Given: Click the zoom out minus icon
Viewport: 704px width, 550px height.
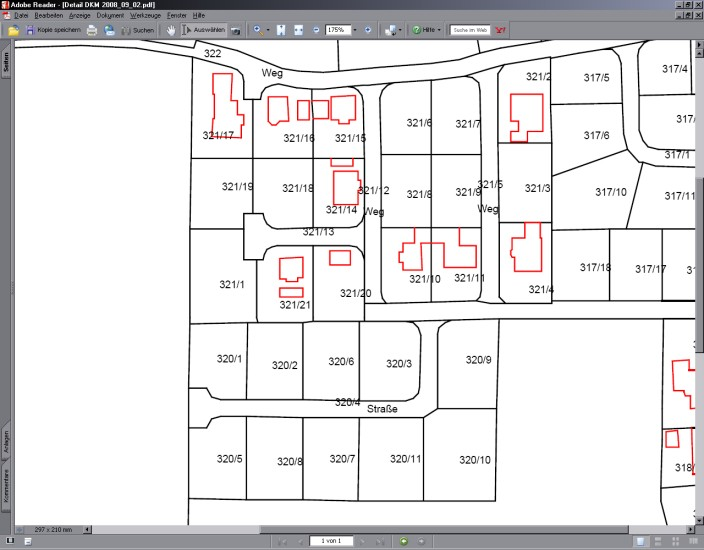Looking at the screenshot, I should coord(316,31).
